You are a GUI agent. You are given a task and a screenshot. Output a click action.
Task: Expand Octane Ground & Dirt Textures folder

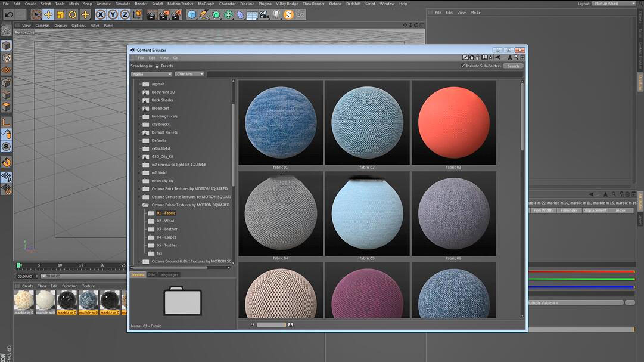(139, 261)
